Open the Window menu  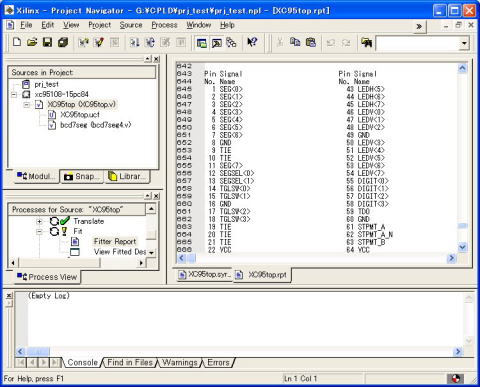coord(199,25)
